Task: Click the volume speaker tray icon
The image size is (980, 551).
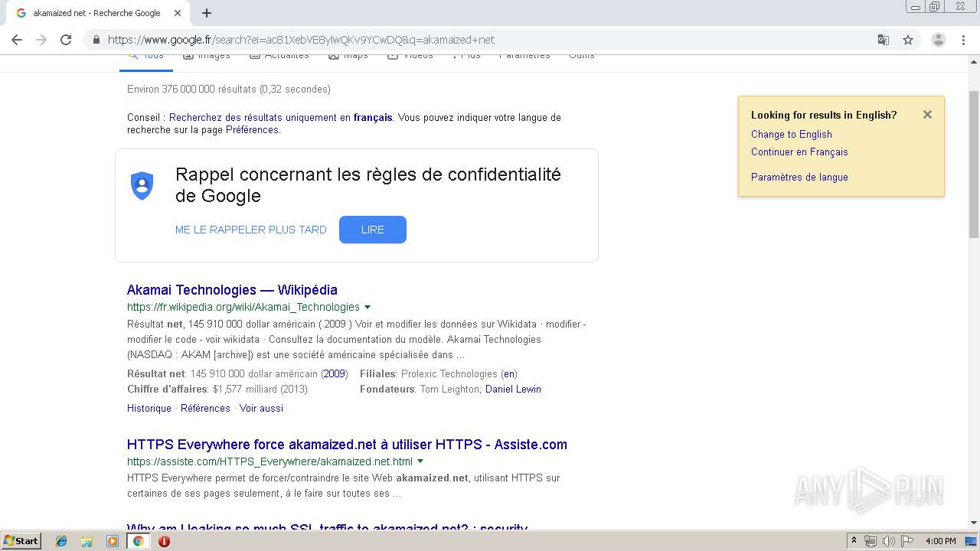Action: point(889,541)
